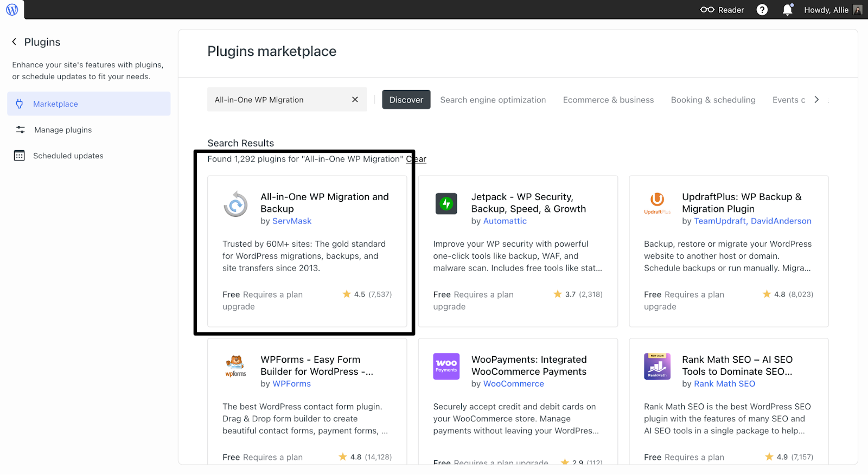Open All-in-One WP Migration and Backup title
The width and height of the screenshot is (868, 475).
coord(324,203)
